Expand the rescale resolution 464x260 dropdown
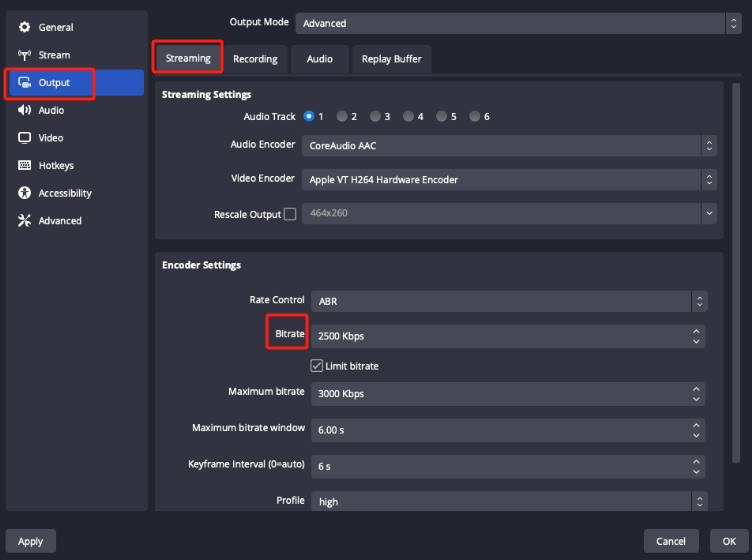Image resolution: width=752 pixels, height=560 pixels. 509,213
